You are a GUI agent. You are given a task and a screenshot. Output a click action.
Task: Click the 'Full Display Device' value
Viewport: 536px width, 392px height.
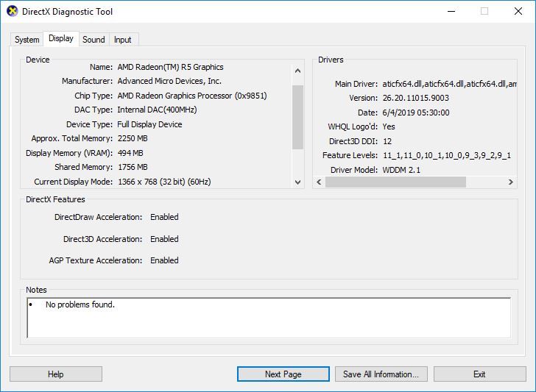[149, 124]
